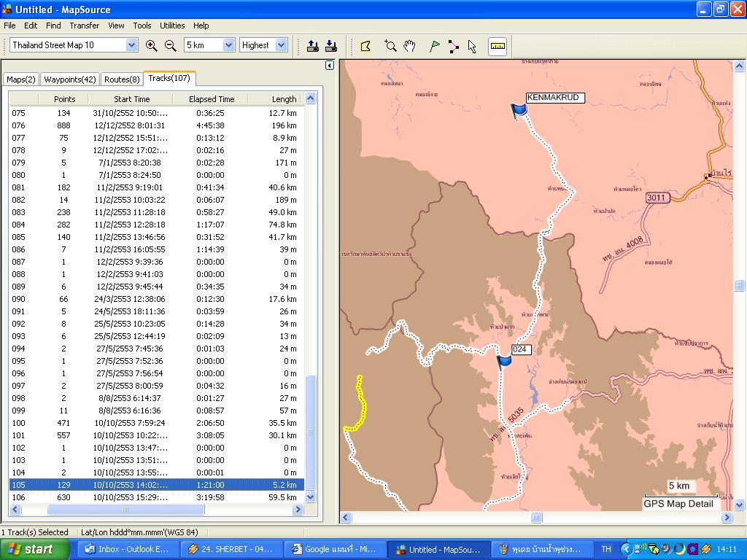Select the Map tool

click(366, 46)
